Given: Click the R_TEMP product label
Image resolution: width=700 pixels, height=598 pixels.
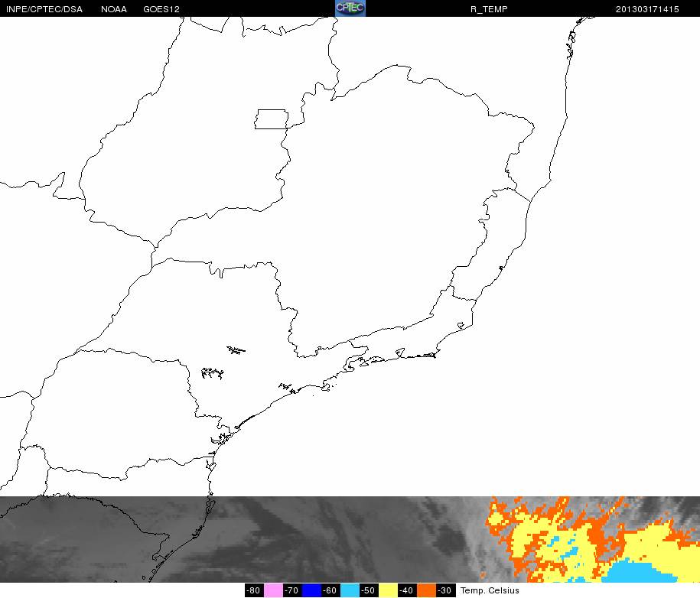Looking at the screenshot, I should click(x=489, y=9).
